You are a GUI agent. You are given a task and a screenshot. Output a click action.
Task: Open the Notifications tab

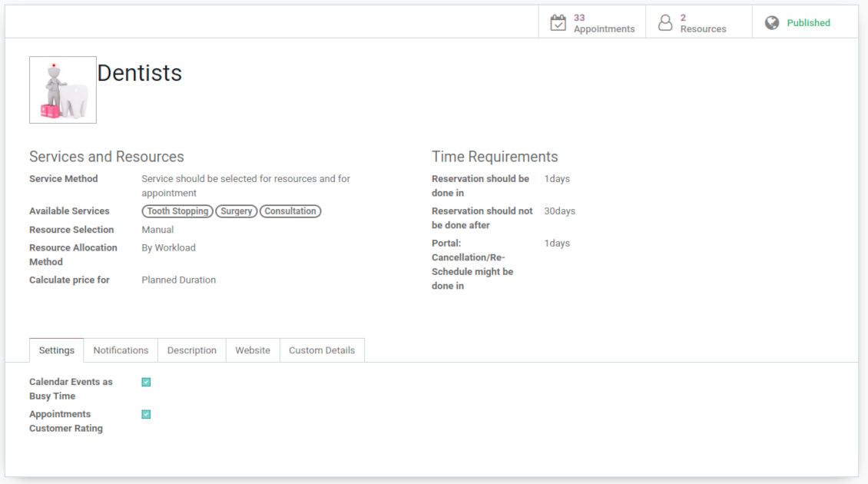(x=121, y=350)
